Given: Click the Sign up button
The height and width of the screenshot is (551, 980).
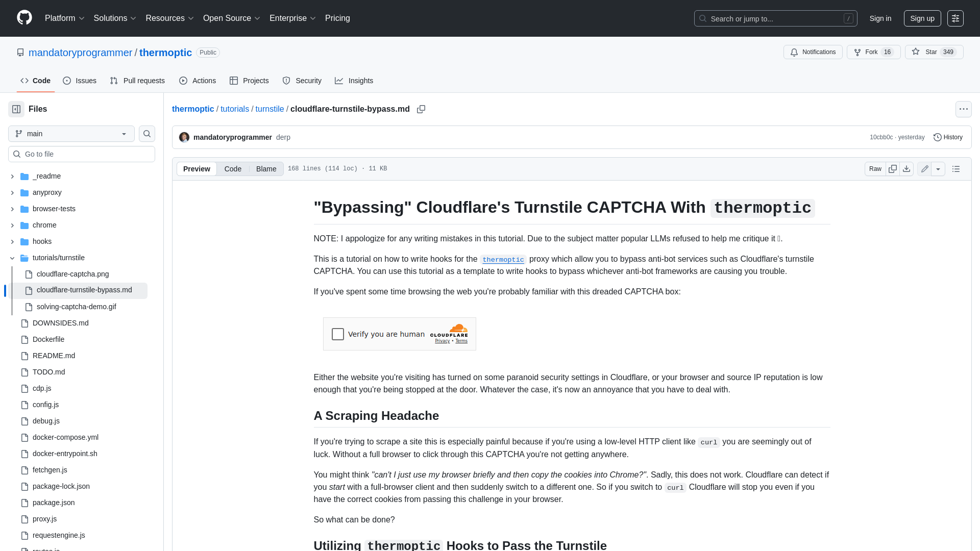Looking at the screenshot, I should [922, 18].
